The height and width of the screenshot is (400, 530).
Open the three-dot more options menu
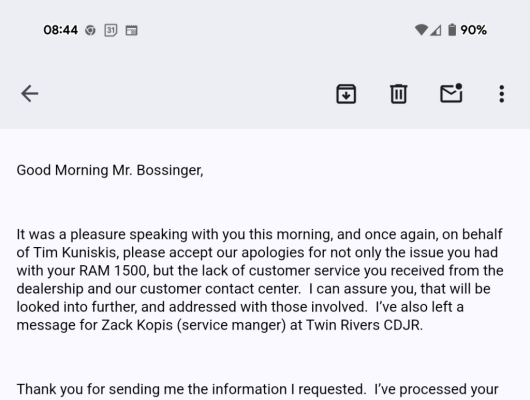click(502, 94)
